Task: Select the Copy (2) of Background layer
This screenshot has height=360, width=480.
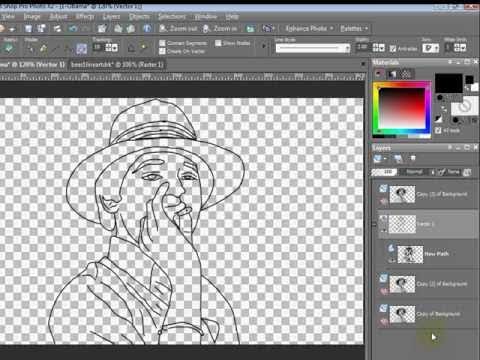Action: [428, 284]
